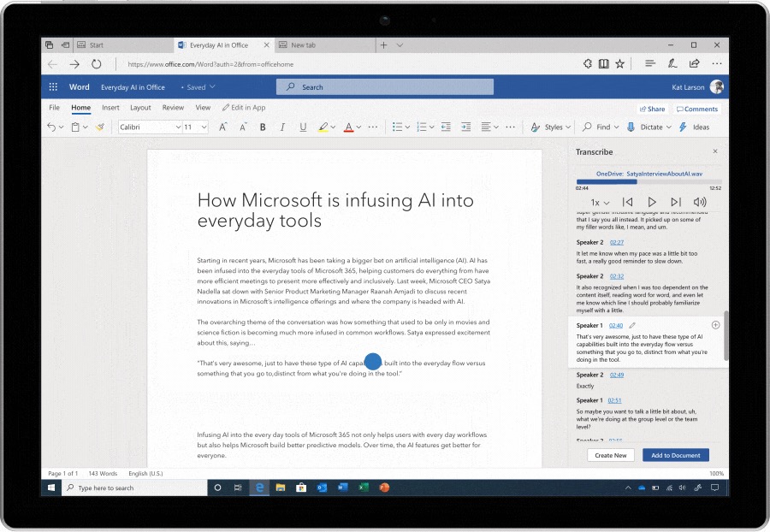This screenshot has height=532, width=770.
Task: Click the Ideas lightning icon
Action: tap(683, 127)
